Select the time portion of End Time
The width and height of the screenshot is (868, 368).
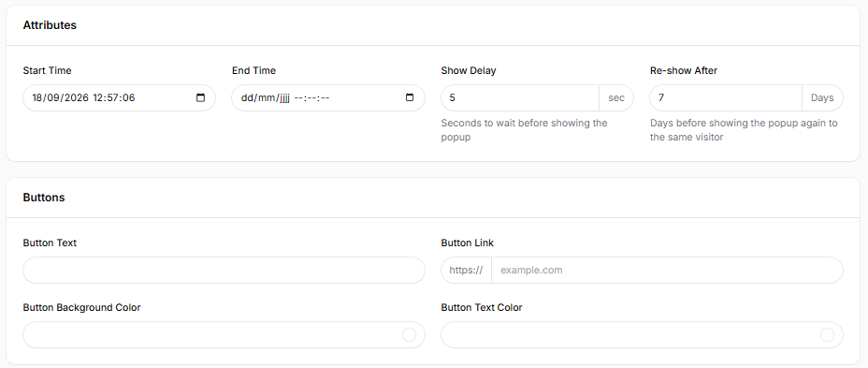click(x=311, y=98)
